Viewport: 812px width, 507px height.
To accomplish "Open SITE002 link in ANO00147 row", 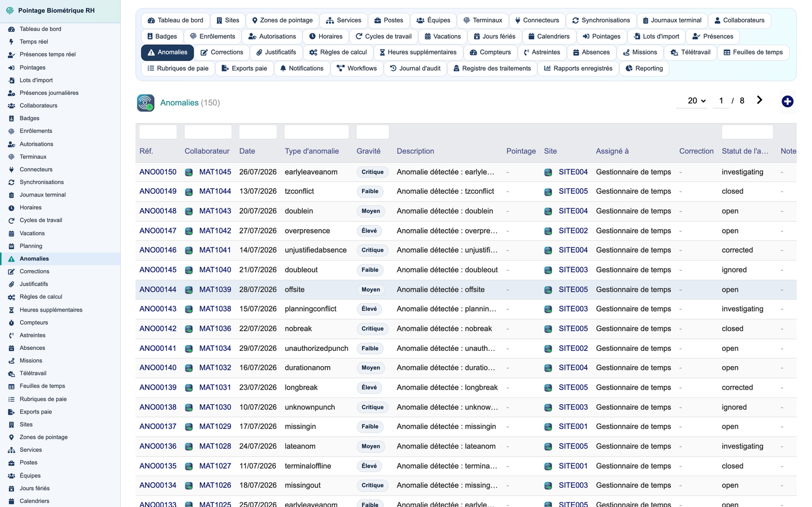I will pos(573,231).
